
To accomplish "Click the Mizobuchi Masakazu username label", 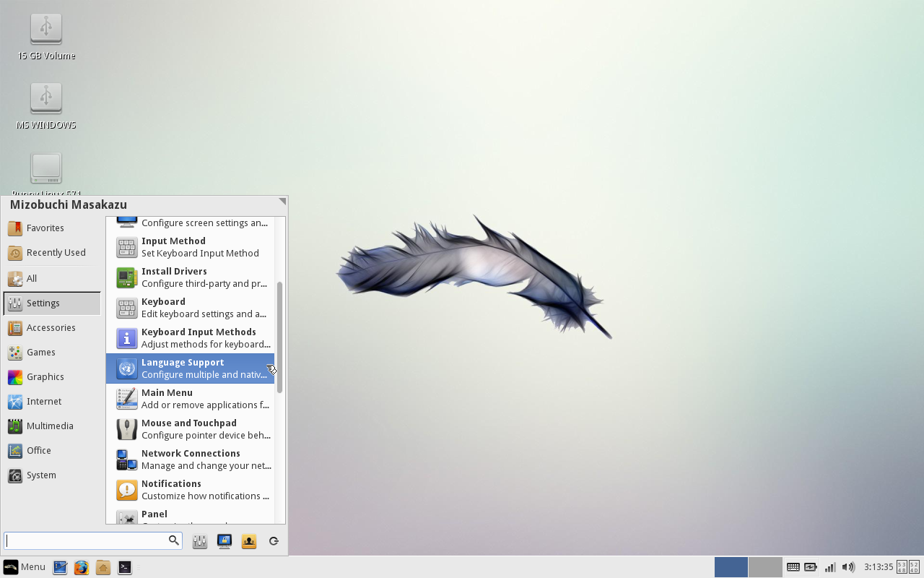I will point(69,204).
